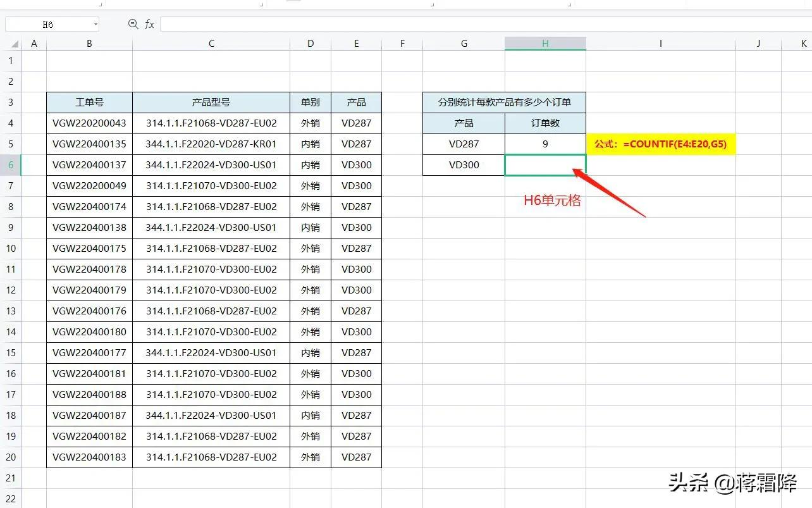Image resolution: width=812 pixels, height=508 pixels.
Task: Click the product model cell in row 4
Action: pyautogui.click(x=211, y=123)
